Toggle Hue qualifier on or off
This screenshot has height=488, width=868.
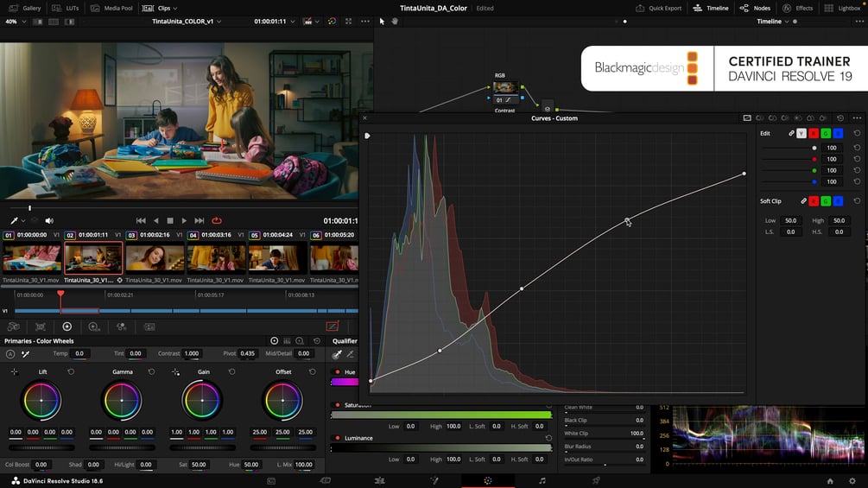[x=338, y=371]
